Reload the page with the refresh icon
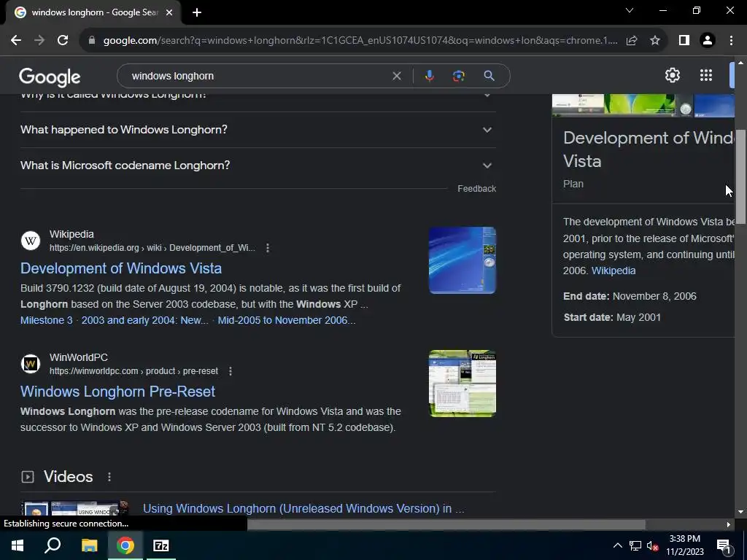747x560 pixels. click(x=63, y=41)
